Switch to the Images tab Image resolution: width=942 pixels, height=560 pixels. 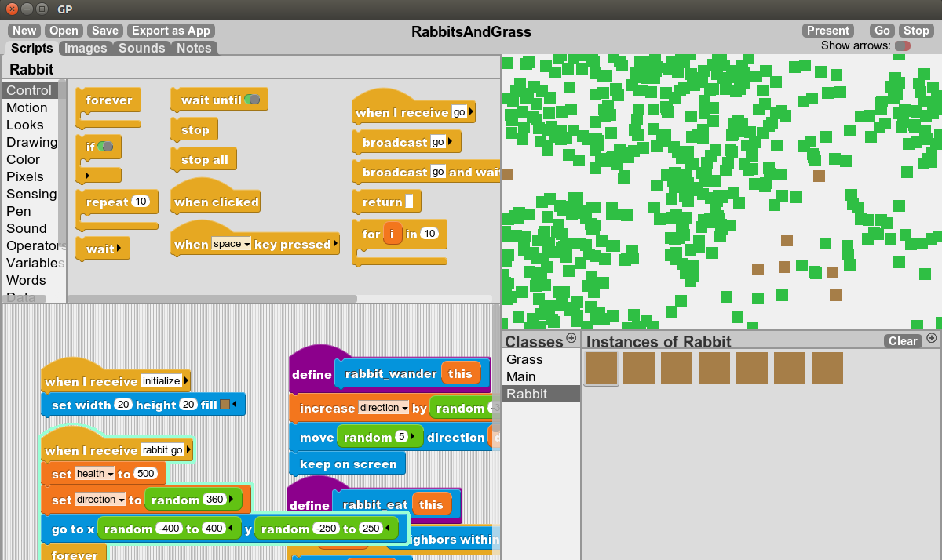tap(85, 48)
